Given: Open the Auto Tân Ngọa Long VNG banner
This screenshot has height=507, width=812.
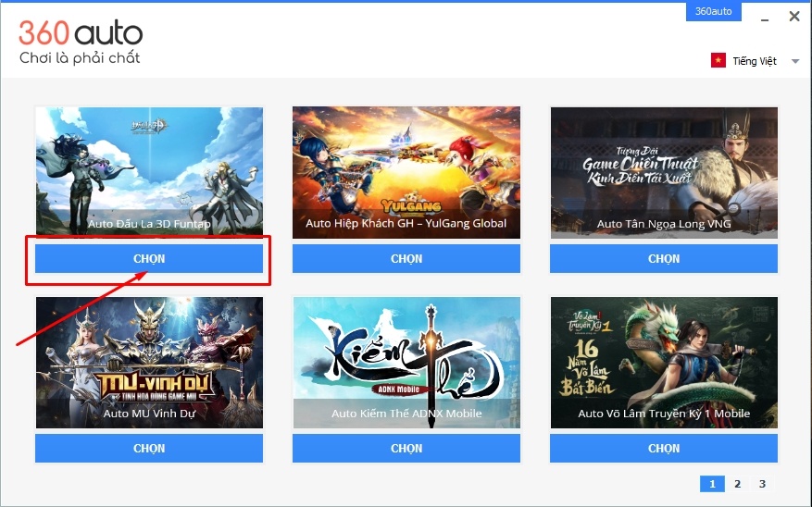Looking at the screenshot, I should pyautogui.click(x=664, y=172).
